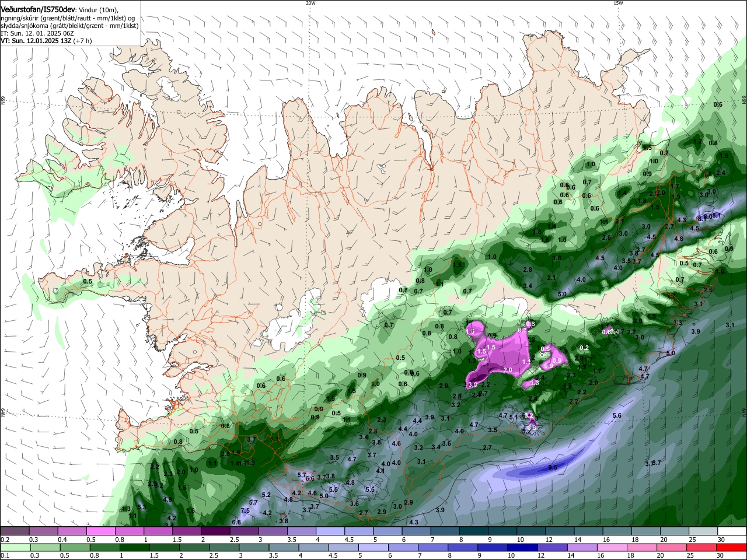Pick darkest purple upper swatch between 2 and 2.5

[215, 531]
